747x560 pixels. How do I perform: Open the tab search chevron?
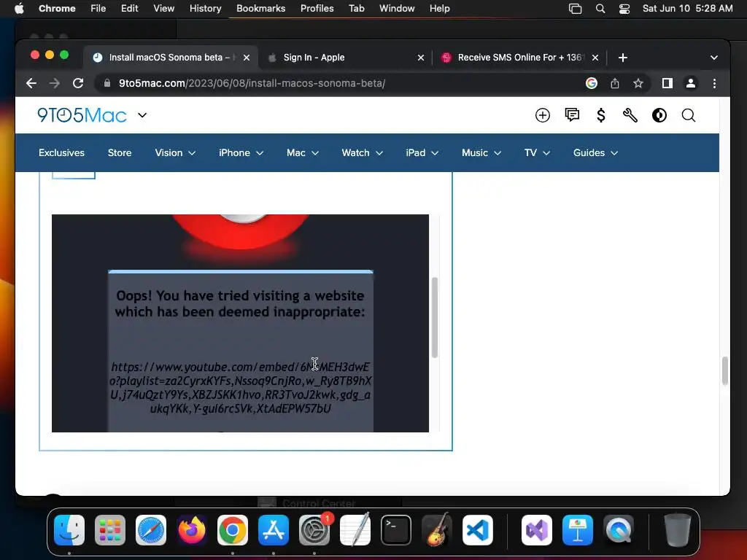[x=713, y=58]
